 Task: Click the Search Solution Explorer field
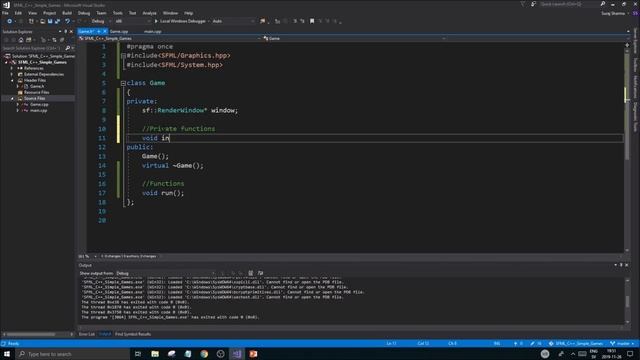point(33,48)
